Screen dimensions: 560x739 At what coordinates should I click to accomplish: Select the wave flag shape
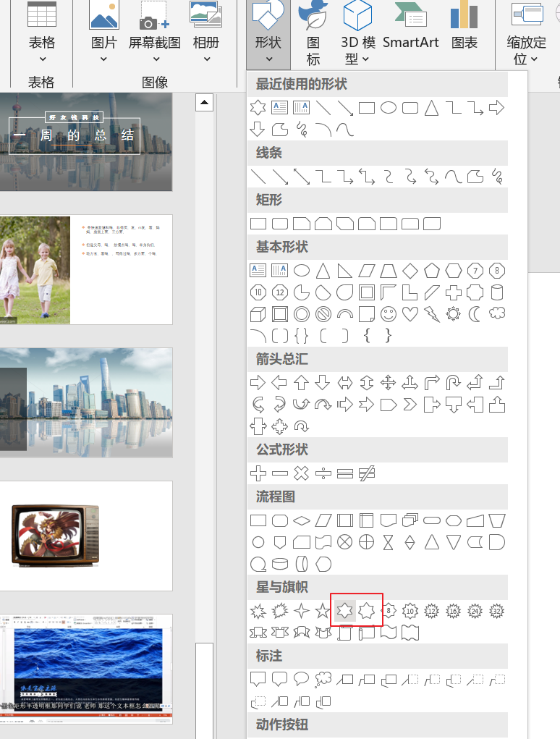[x=389, y=633]
